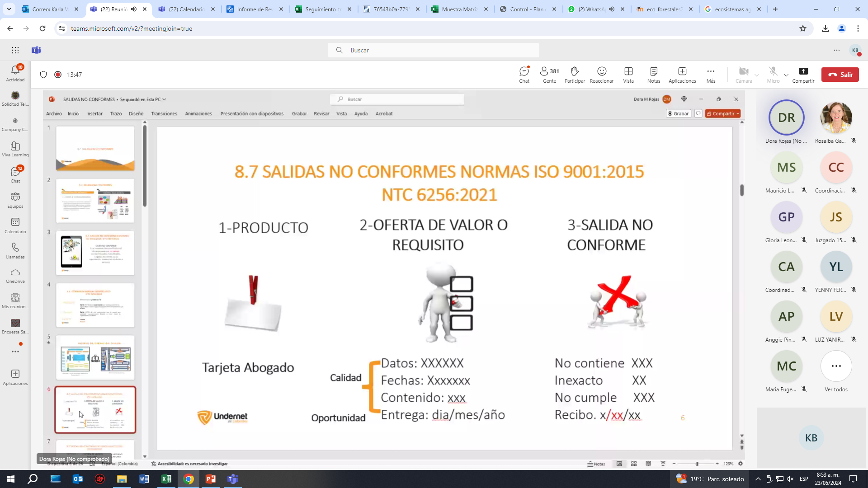Unmute the Micro button
Screen dimensions: 868x488
pos(773,75)
